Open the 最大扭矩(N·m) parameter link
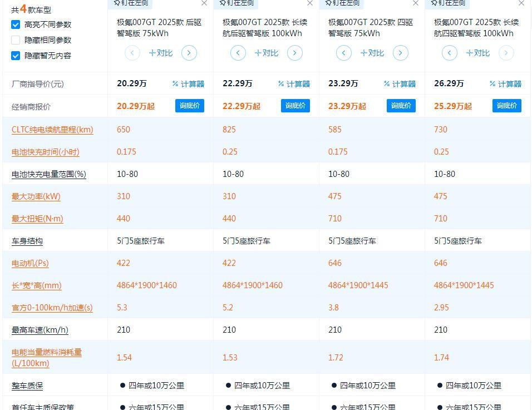 pyautogui.click(x=37, y=219)
